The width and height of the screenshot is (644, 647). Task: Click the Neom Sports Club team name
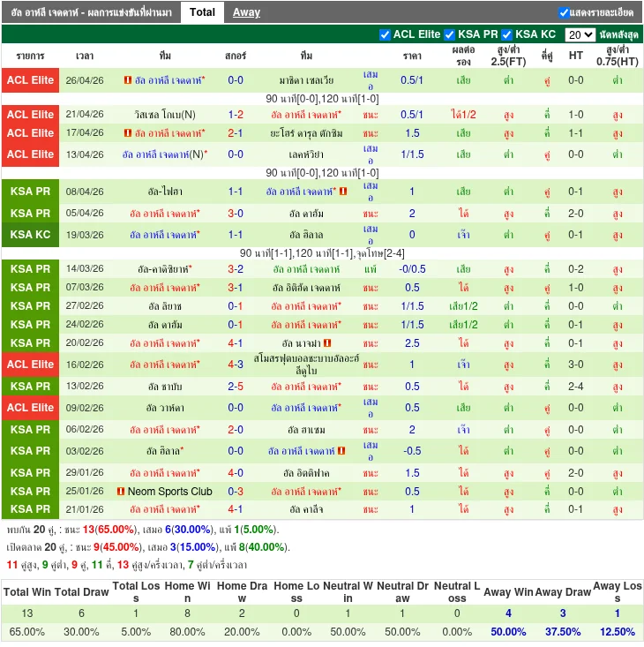coord(169,492)
